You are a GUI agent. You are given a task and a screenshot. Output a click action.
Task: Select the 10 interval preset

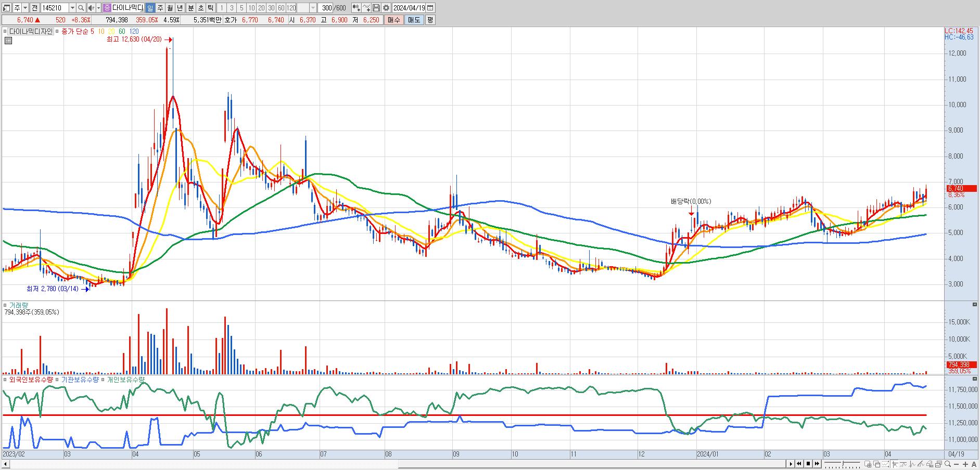pos(251,8)
